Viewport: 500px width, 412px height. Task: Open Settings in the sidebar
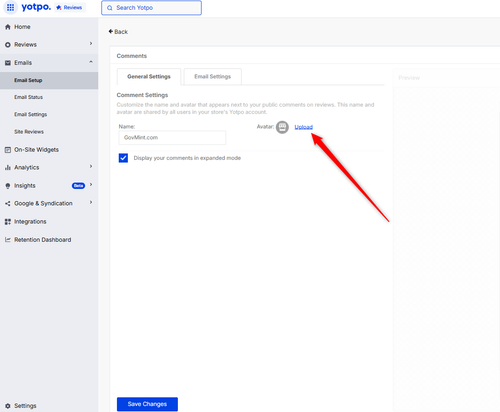[25, 406]
